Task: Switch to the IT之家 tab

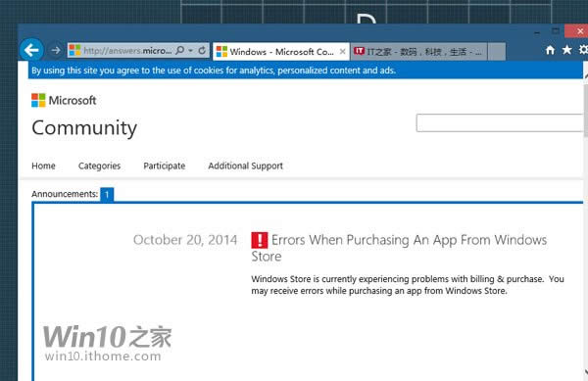Action: click(x=418, y=51)
